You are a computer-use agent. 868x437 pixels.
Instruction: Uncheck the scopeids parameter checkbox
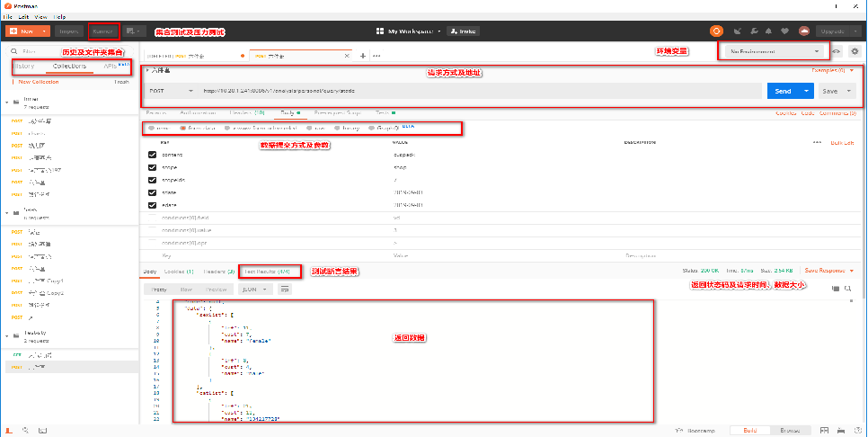(152, 180)
